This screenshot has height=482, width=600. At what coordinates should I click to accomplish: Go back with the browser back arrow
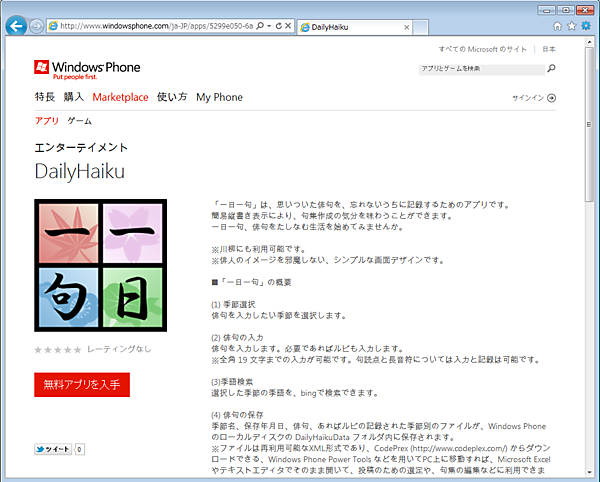click(16, 26)
